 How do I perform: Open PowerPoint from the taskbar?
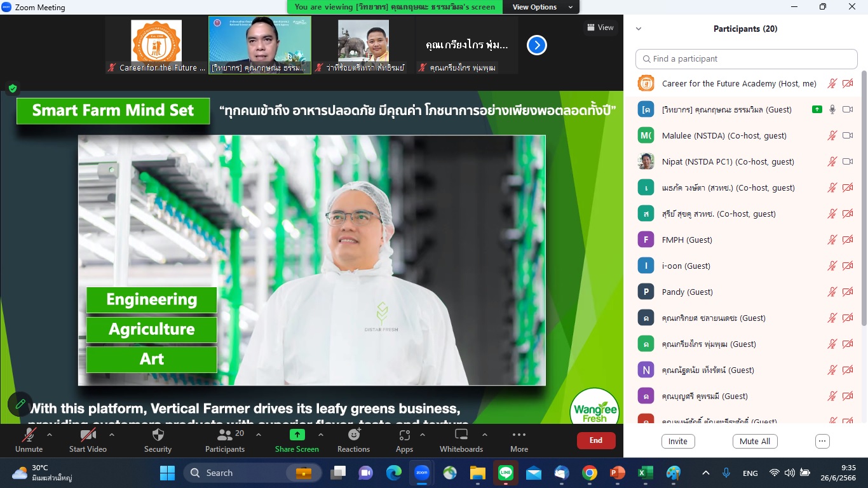(618, 473)
